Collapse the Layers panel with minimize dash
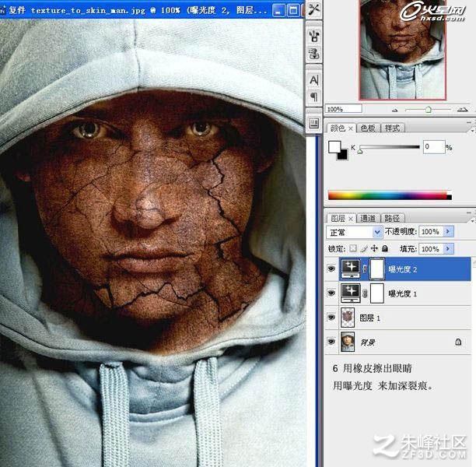Screen dimensions: 476x467 tap(469, 212)
